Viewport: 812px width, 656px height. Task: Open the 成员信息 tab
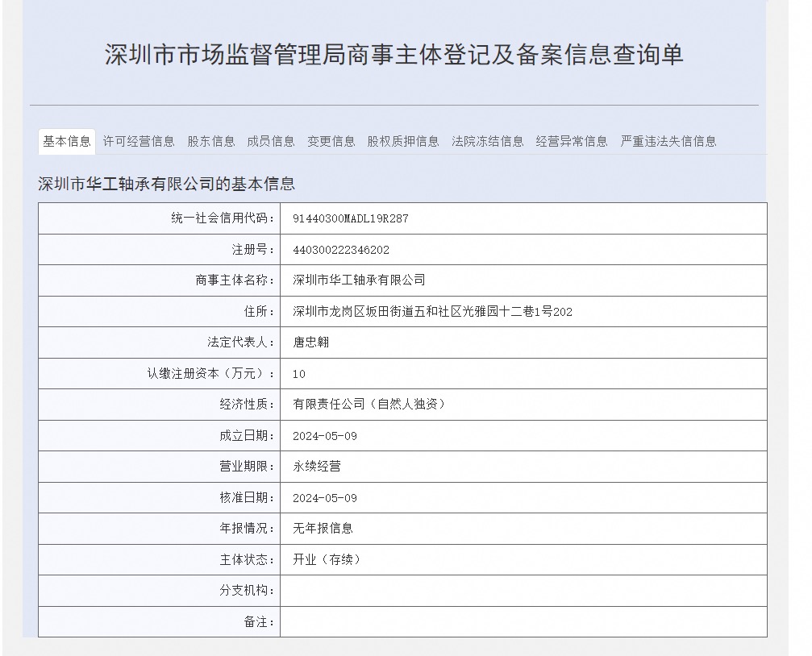pyautogui.click(x=271, y=142)
